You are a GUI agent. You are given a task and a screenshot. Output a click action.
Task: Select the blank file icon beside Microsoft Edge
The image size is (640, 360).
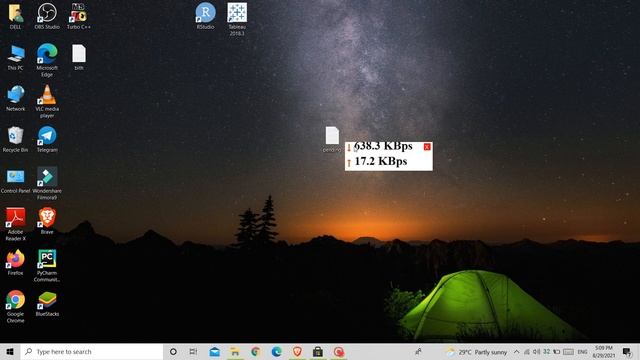tap(79, 58)
